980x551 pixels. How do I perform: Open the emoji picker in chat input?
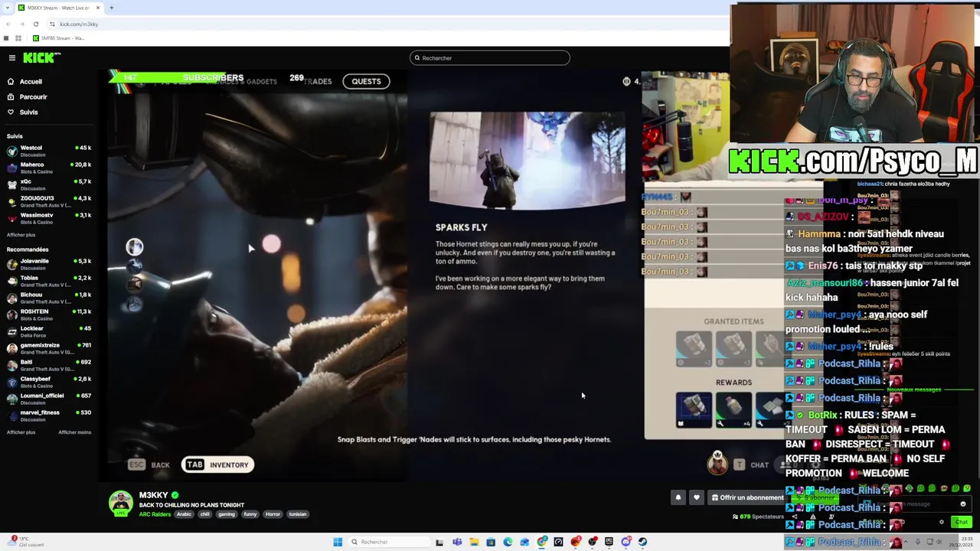[x=963, y=504]
